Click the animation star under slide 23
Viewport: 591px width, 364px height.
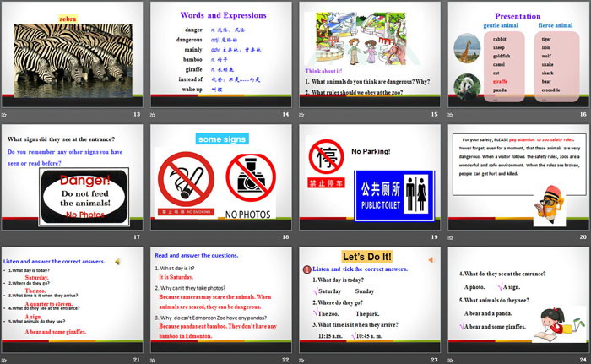[x=301, y=361]
